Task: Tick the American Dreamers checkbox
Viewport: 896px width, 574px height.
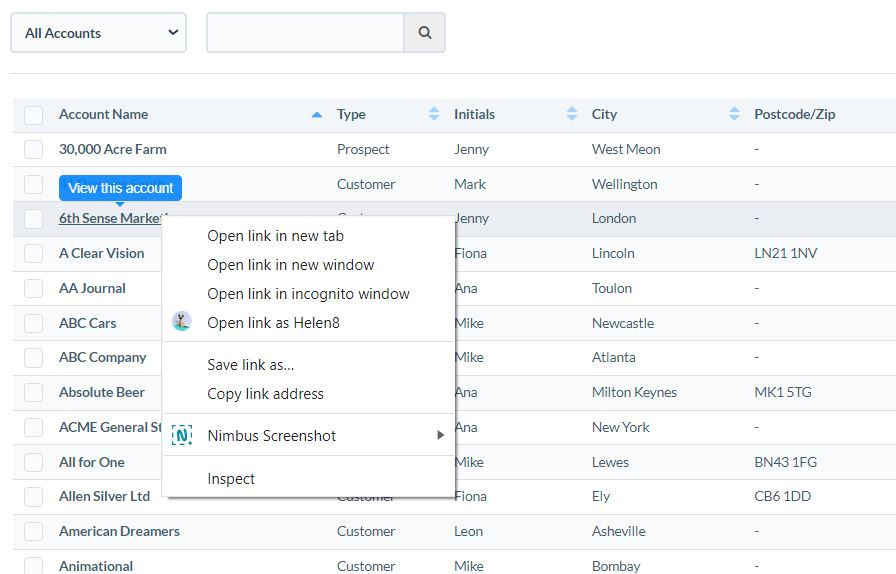Action: pos(33,532)
